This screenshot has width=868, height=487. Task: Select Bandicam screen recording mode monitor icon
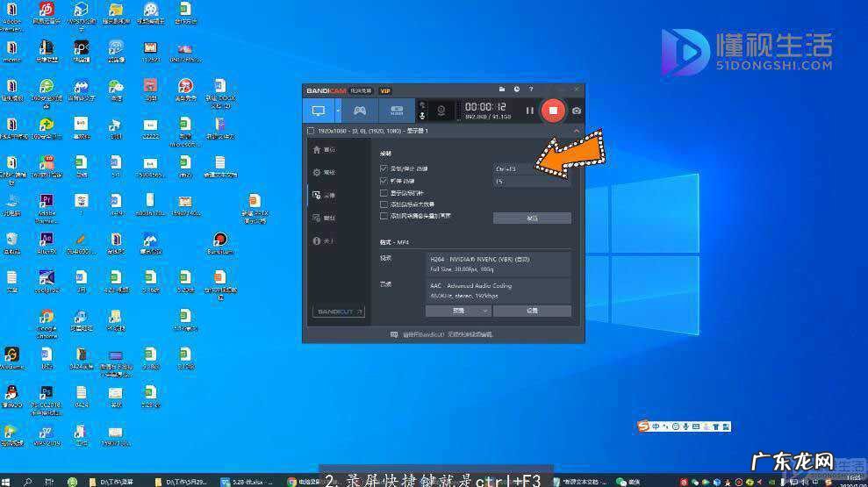319,111
